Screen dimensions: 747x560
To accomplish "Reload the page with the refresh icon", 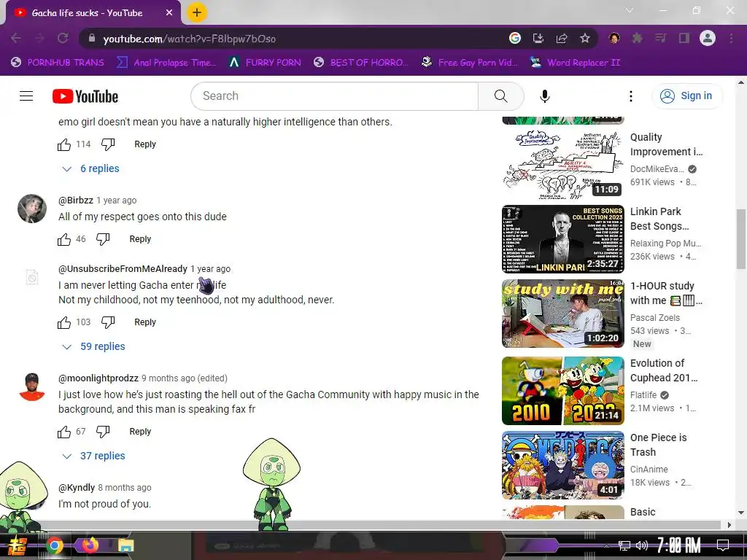I will pos(63,38).
